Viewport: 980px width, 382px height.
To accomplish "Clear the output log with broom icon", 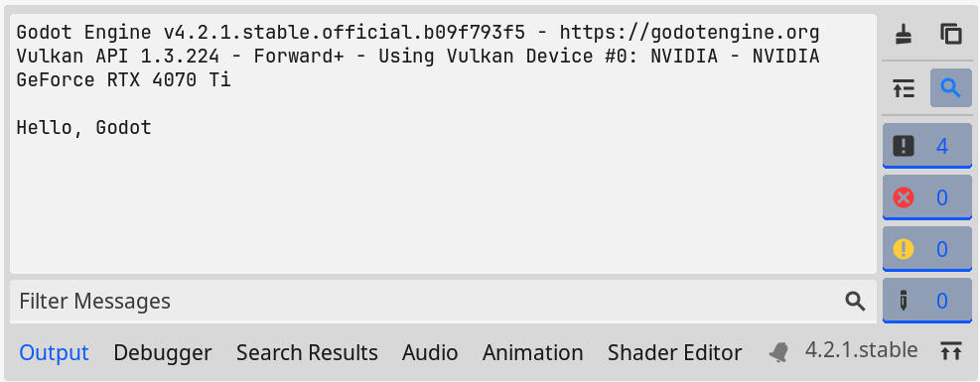I will [904, 35].
